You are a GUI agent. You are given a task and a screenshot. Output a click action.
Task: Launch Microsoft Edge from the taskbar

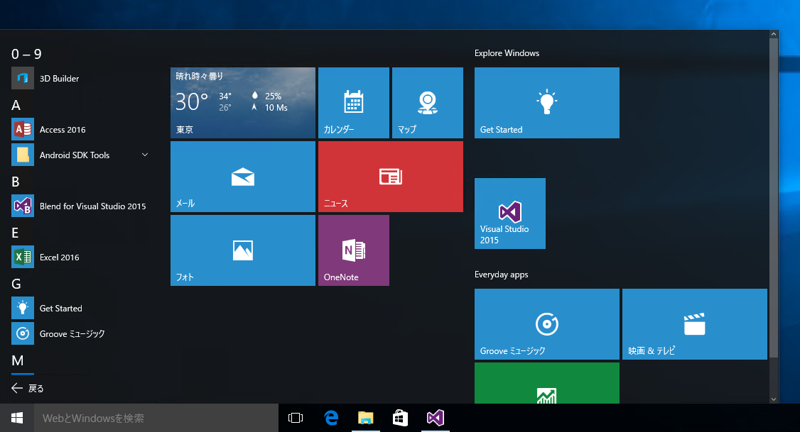click(x=331, y=418)
